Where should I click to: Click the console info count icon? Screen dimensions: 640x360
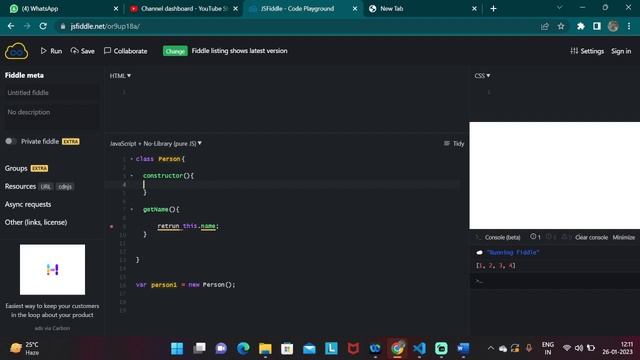(535, 237)
